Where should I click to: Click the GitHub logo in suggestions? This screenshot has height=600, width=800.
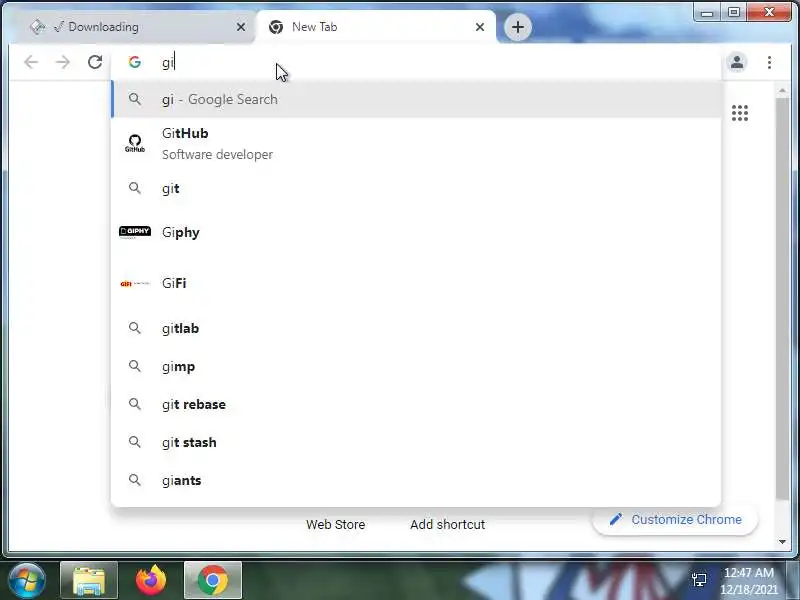[x=135, y=143]
